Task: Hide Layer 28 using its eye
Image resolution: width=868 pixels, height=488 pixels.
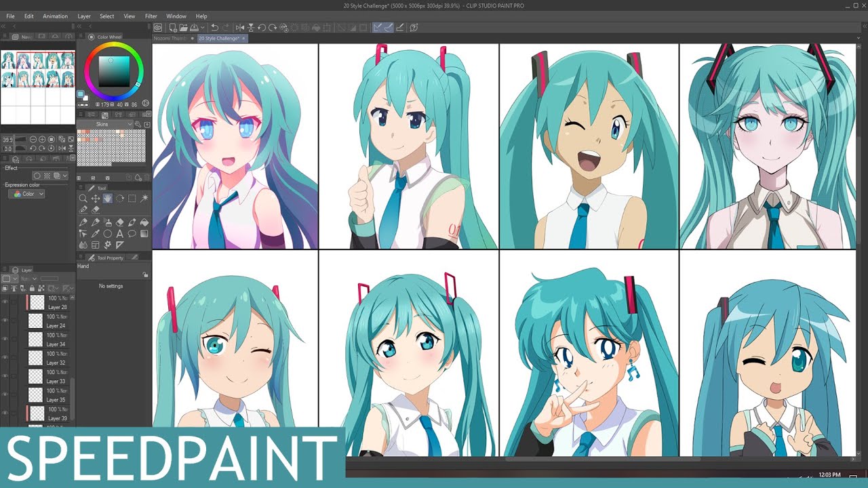Action: pos(5,302)
